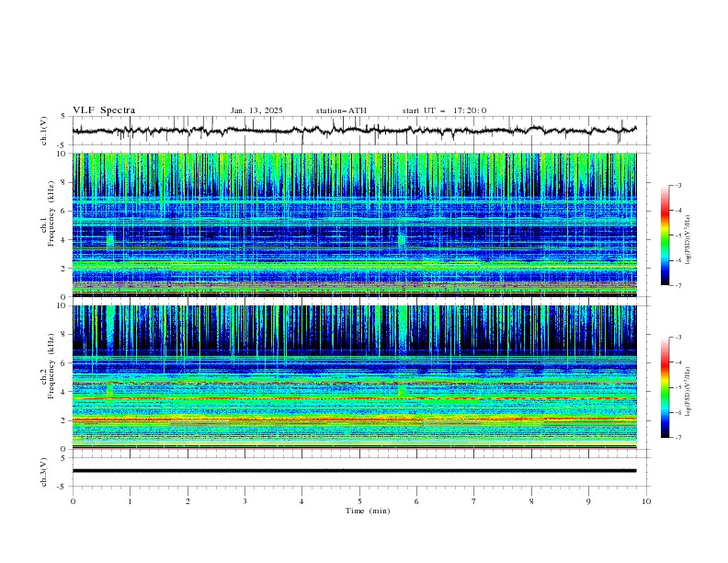Click the 'VLF Spectra' title text
Image resolution: width=728 pixels, height=563 pixels.
(104, 110)
